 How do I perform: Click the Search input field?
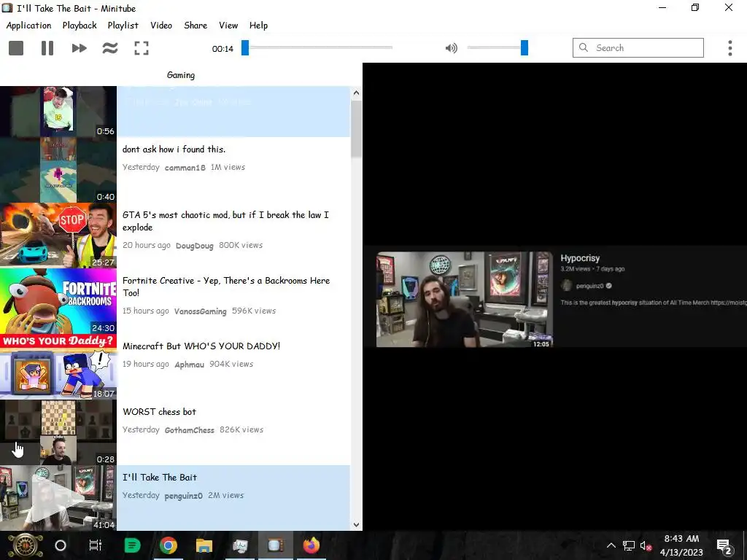638,47
